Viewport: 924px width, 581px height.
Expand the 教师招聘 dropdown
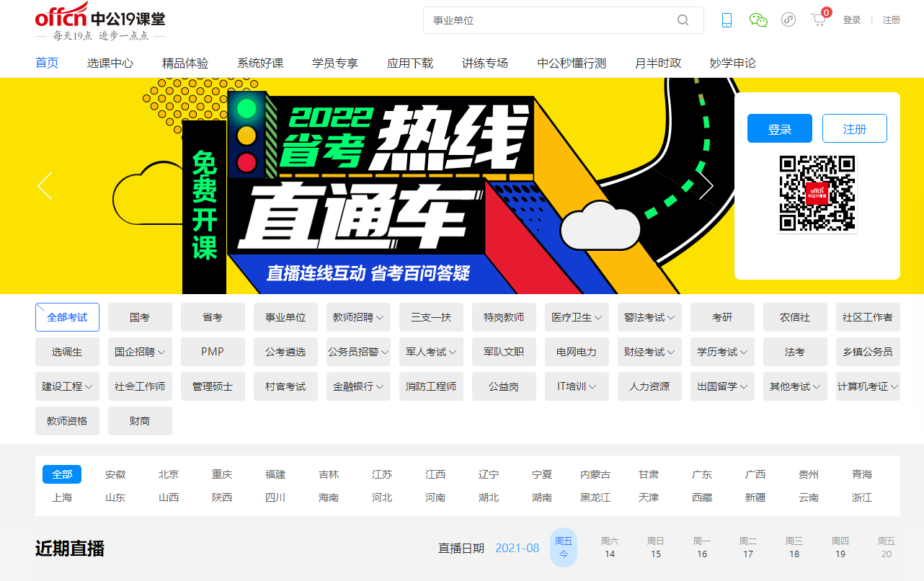tap(358, 317)
